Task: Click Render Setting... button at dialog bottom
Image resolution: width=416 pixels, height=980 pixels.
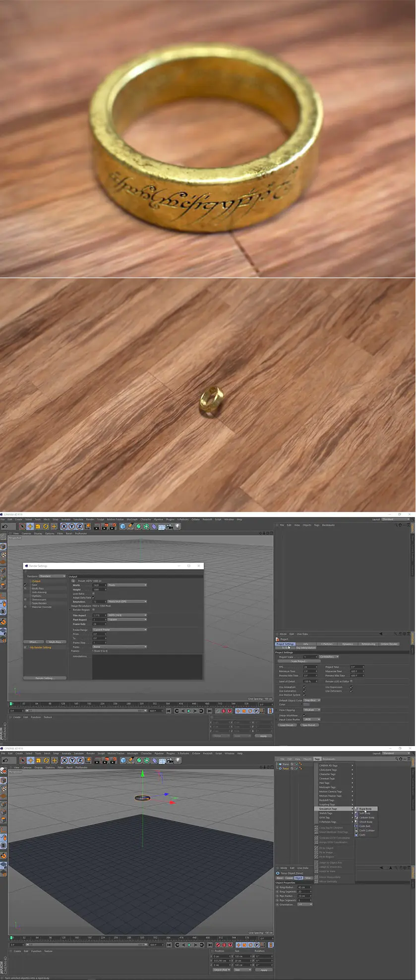Action: click(45, 678)
